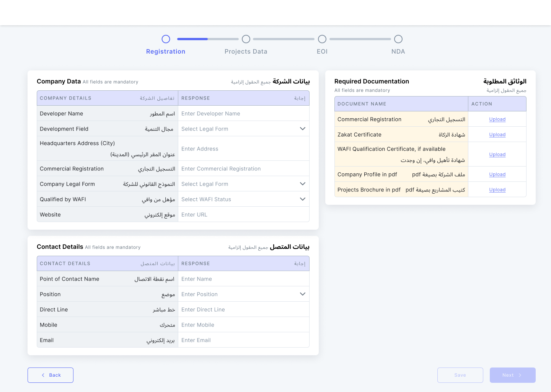551x392 pixels.
Task: Click the Enter Email field
Action: pyautogui.click(x=244, y=340)
